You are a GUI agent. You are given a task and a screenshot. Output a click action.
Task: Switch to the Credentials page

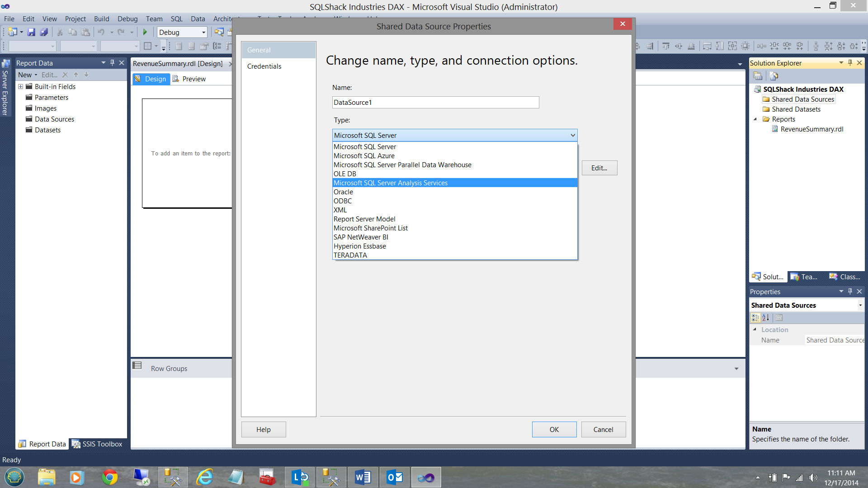[264, 66]
